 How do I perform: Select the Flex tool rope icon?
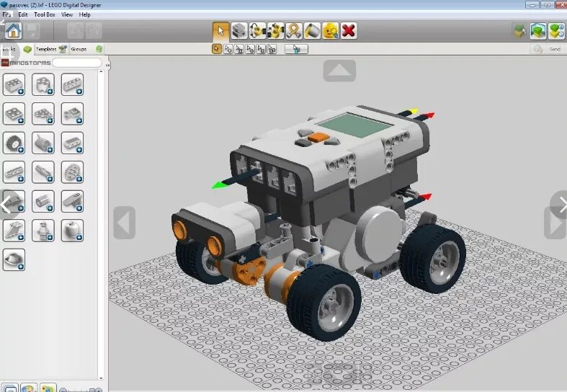294,31
